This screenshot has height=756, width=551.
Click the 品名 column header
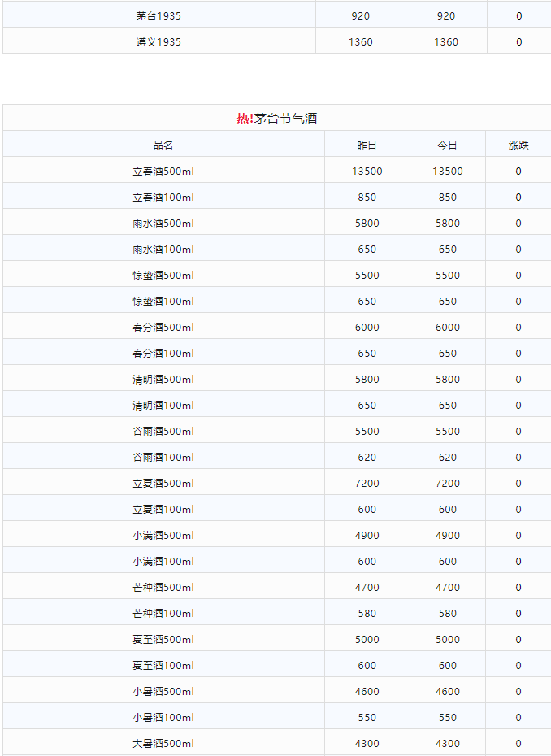click(x=163, y=146)
